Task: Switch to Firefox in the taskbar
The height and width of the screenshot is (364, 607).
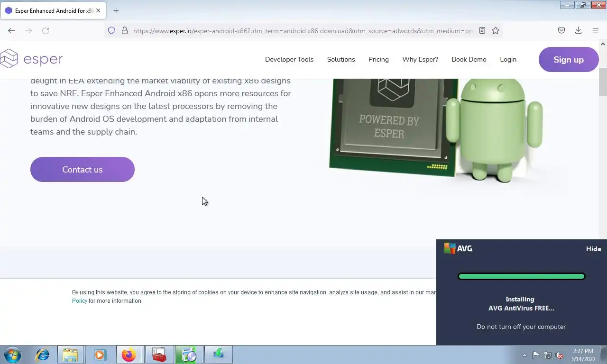Action: [x=129, y=355]
